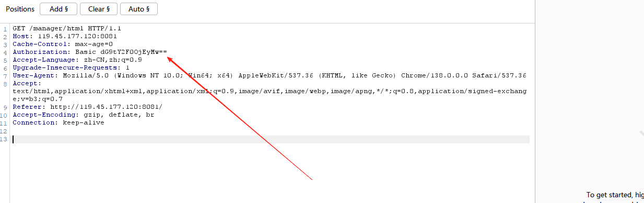Click the "To get started" text in the side panel

[x=608, y=194]
